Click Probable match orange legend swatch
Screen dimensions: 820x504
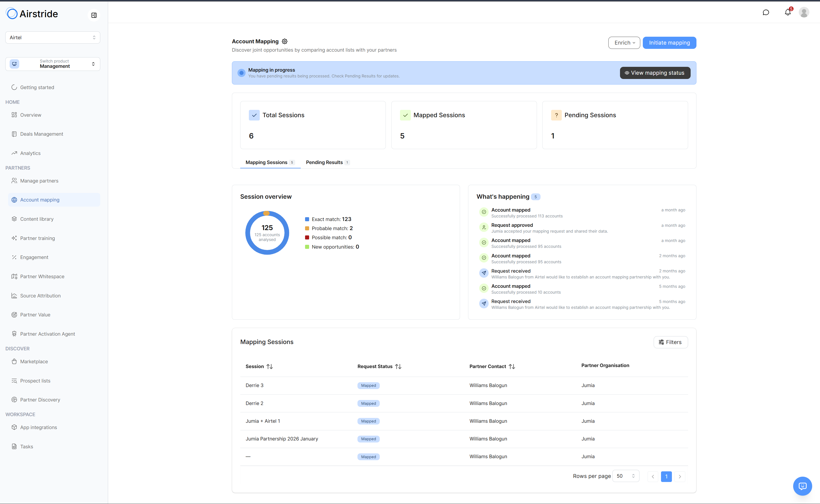(x=307, y=228)
